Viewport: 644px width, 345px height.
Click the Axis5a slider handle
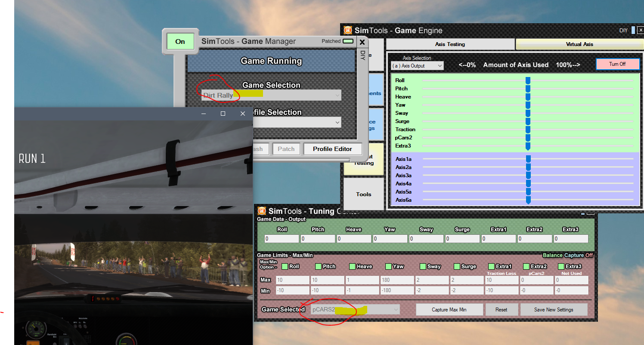tap(528, 192)
